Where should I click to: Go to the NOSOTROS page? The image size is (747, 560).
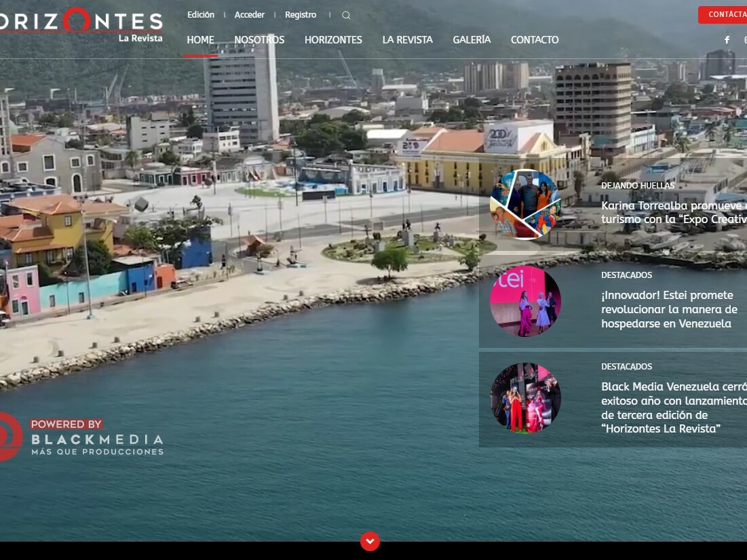click(x=259, y=40)
